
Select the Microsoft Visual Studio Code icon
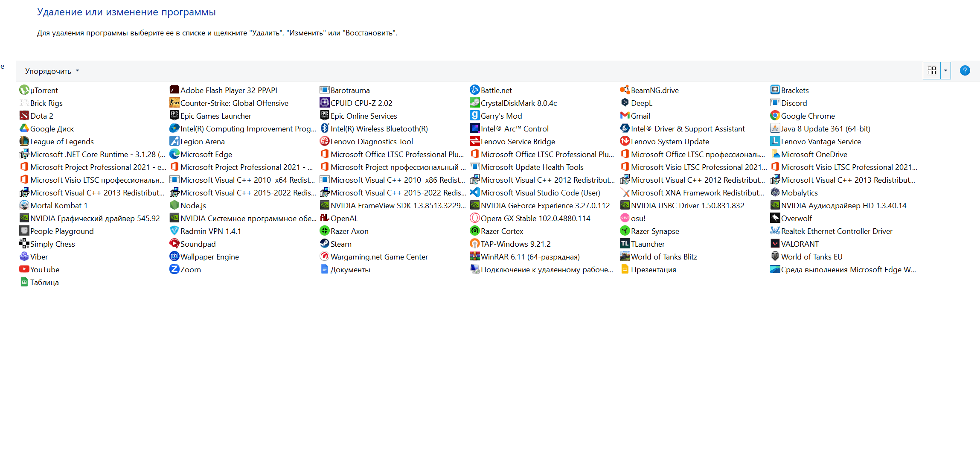click(475, 192)
